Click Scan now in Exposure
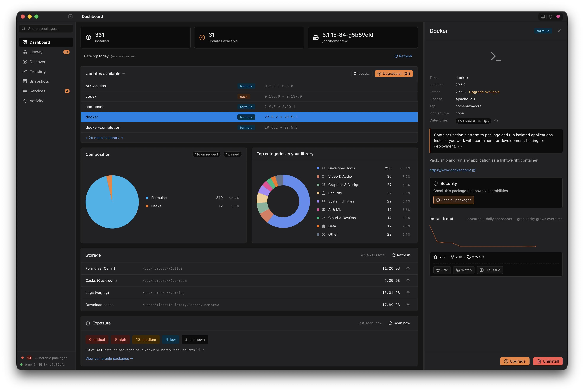 [399, 323]
